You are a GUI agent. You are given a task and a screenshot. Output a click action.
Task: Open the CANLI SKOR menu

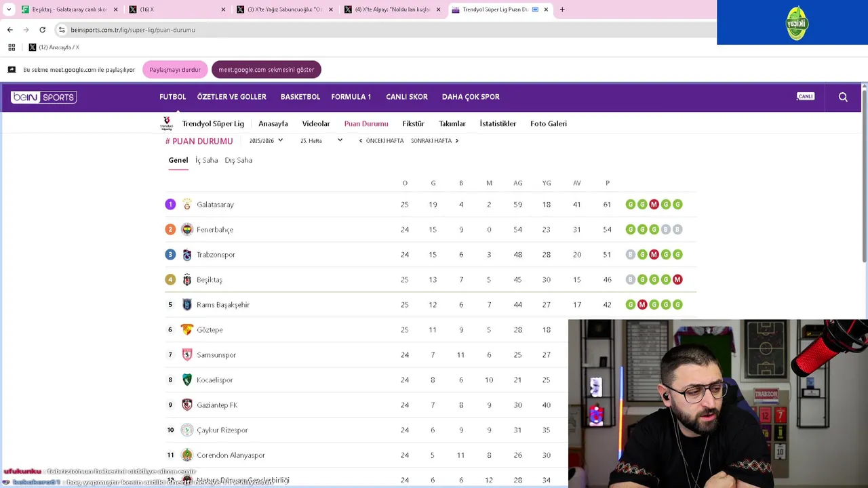(407, 97)
